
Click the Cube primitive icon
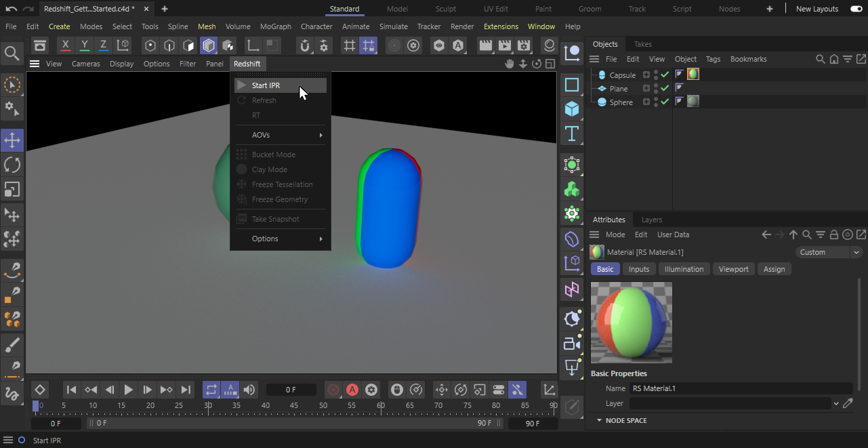(x=572, y=109)
